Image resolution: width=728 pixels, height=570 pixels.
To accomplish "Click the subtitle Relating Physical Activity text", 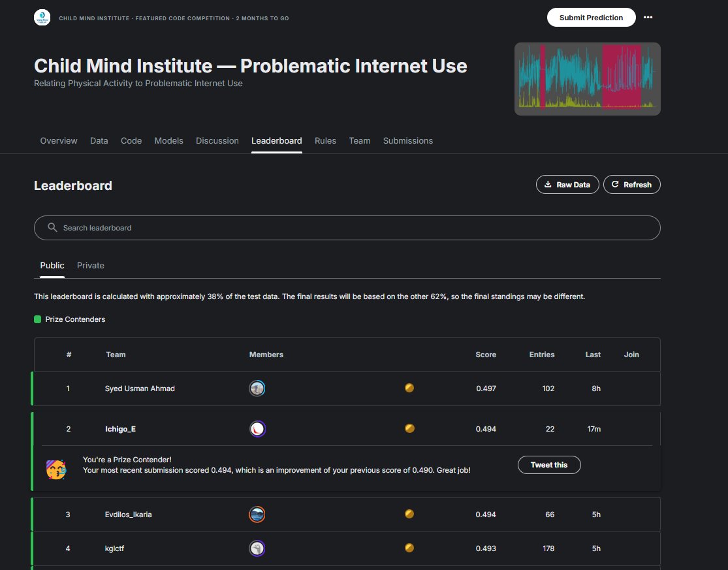I will pyautogui.click(x=138, y=84).
